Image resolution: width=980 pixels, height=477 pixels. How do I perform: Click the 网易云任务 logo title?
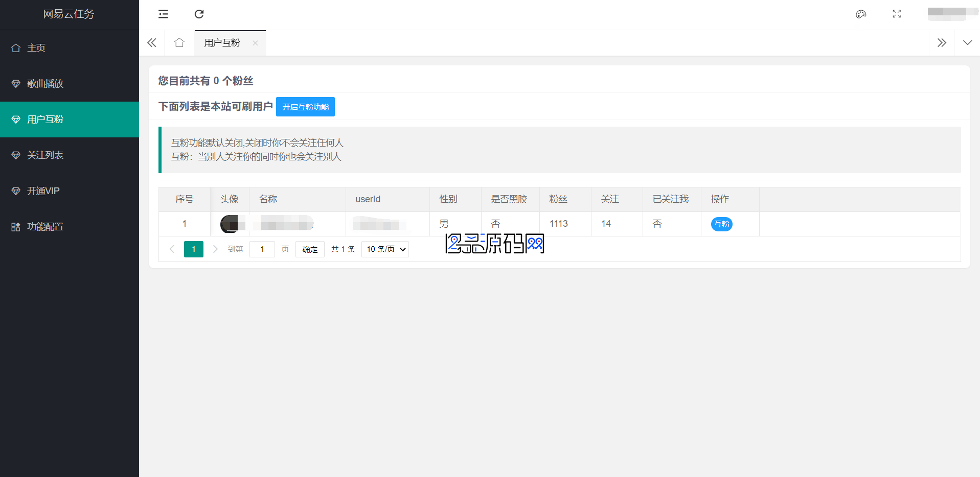69,14
